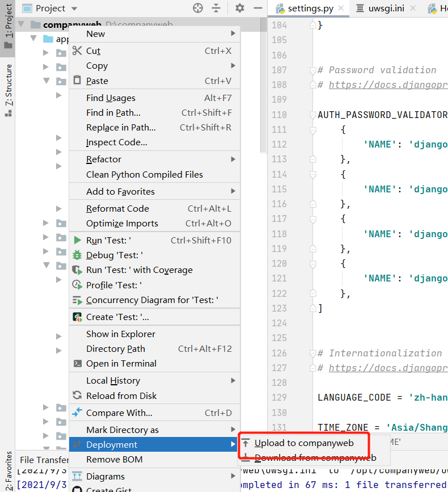Viewport: 448px width, 492px height.
Task: Collapse the app folder in project tree
Action: pyautogui.click(x=34, y=39)
